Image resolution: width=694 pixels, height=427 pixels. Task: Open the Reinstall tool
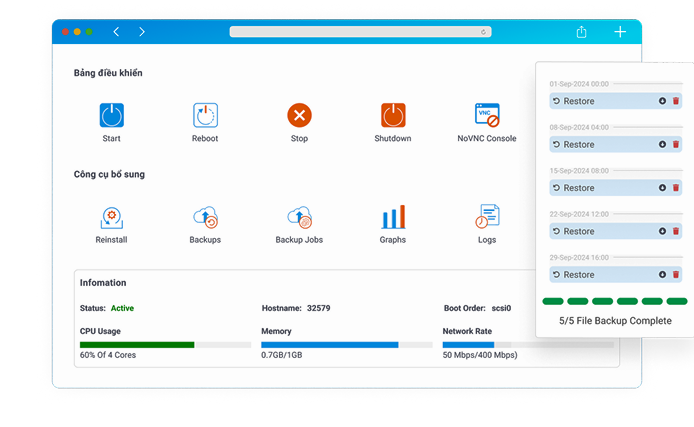[111, 216]
